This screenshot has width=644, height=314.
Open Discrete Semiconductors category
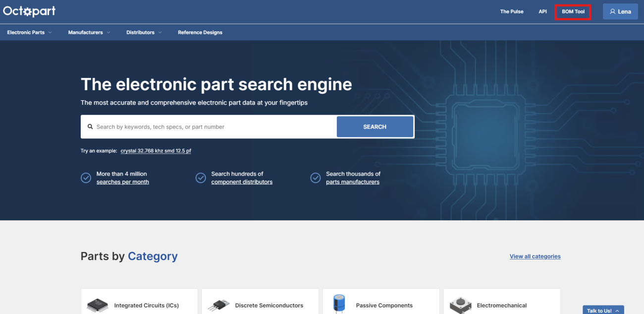[x=260, y=302]
